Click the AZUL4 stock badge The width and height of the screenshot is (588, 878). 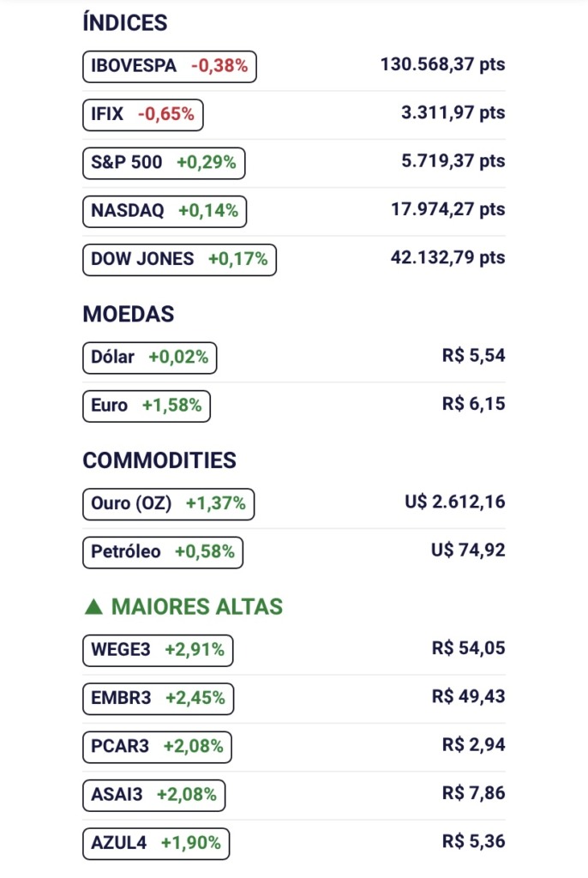[156, 843]
